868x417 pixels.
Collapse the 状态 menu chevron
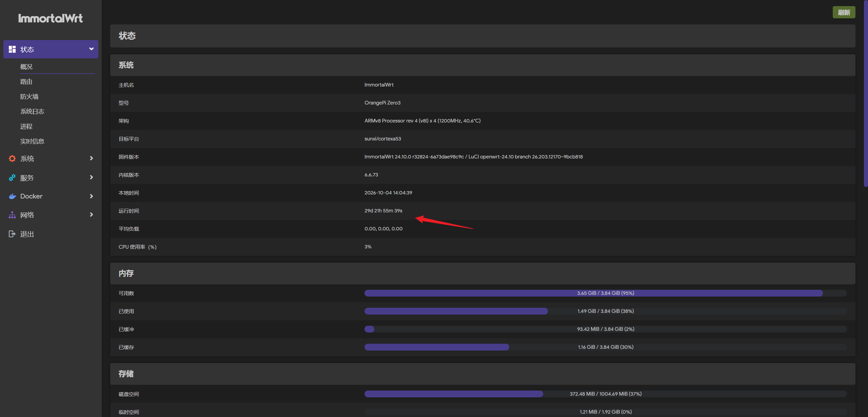coord(91,49)
